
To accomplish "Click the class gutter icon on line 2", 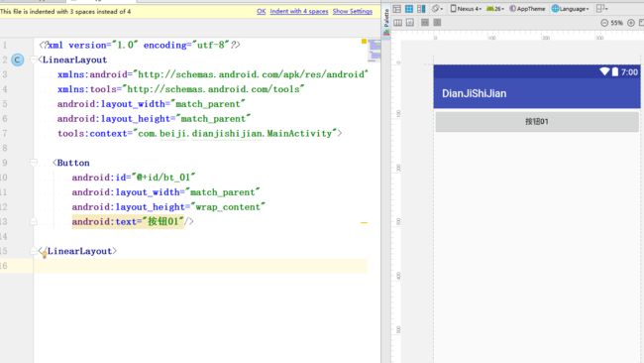I will point(17,60).
